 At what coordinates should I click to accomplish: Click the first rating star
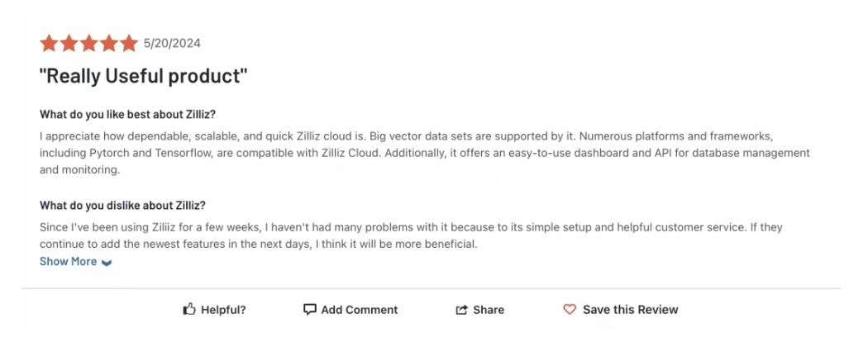pos(49,43)
